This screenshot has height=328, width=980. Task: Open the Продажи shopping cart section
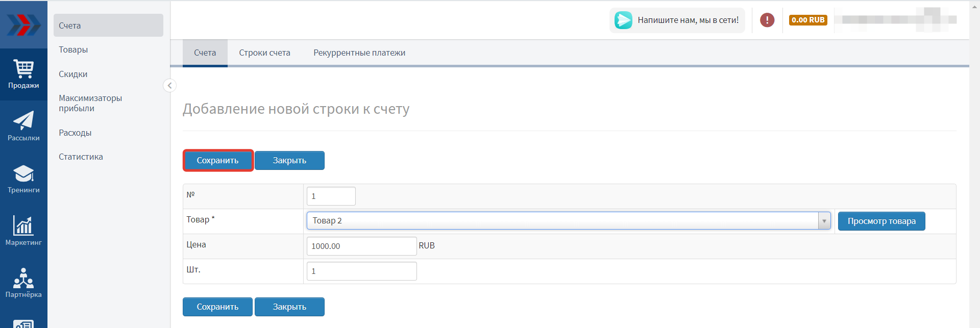click(x=23, y=74)
